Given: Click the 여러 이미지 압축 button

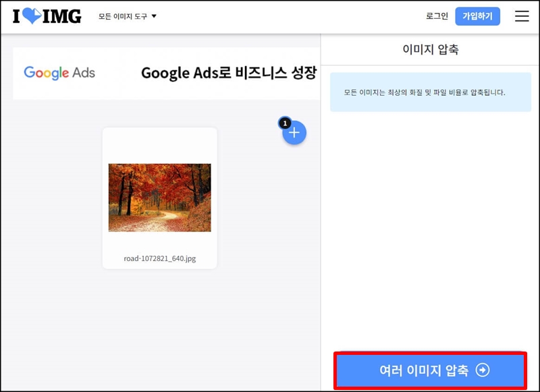Looking at the screenshot, I should tap(430, 370).
